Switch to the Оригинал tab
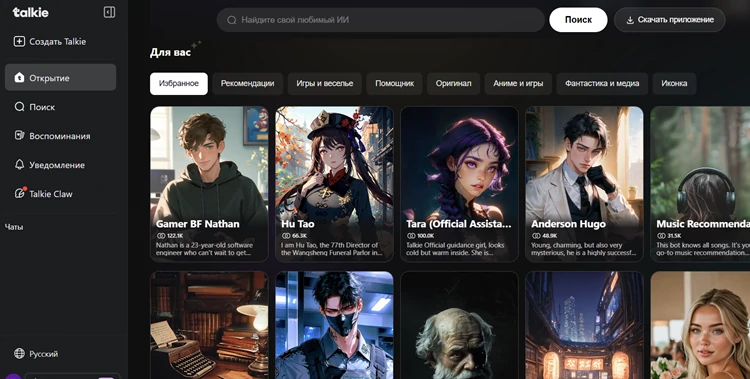Image resolution: width=750 pixels, height=379 pixels. click(x=453, y=83)
